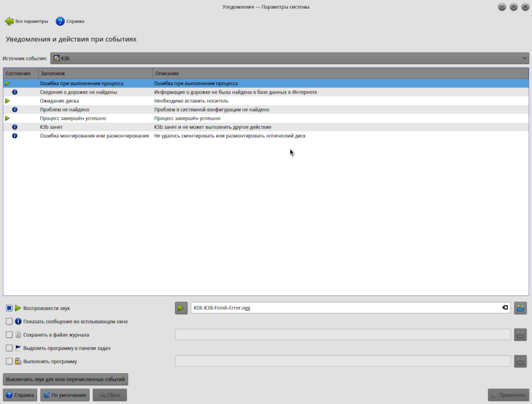Click the Применить button
Viewport: 532px width, 404px height.
508,395
